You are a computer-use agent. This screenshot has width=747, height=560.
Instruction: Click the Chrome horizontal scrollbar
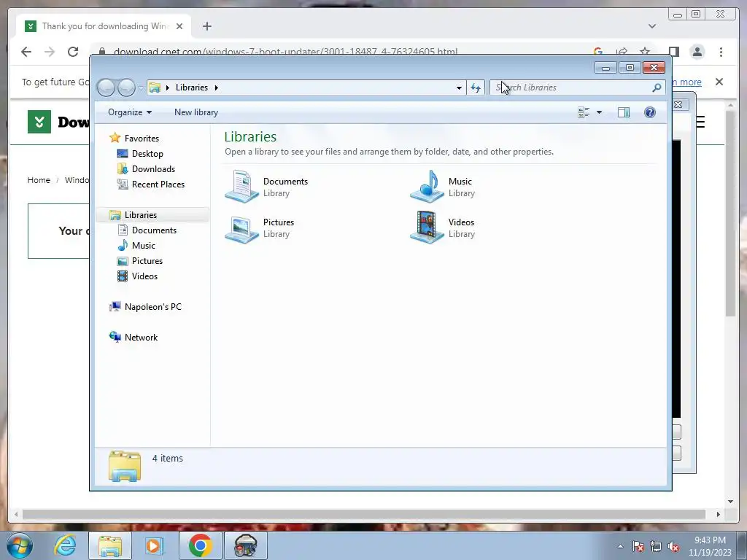pyautogui.click(x=364, y=514)
